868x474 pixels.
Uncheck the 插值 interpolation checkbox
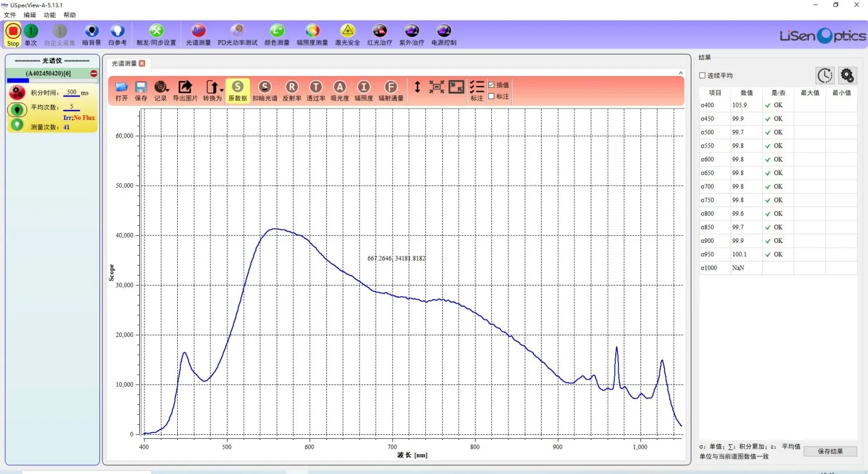[491, 85]
